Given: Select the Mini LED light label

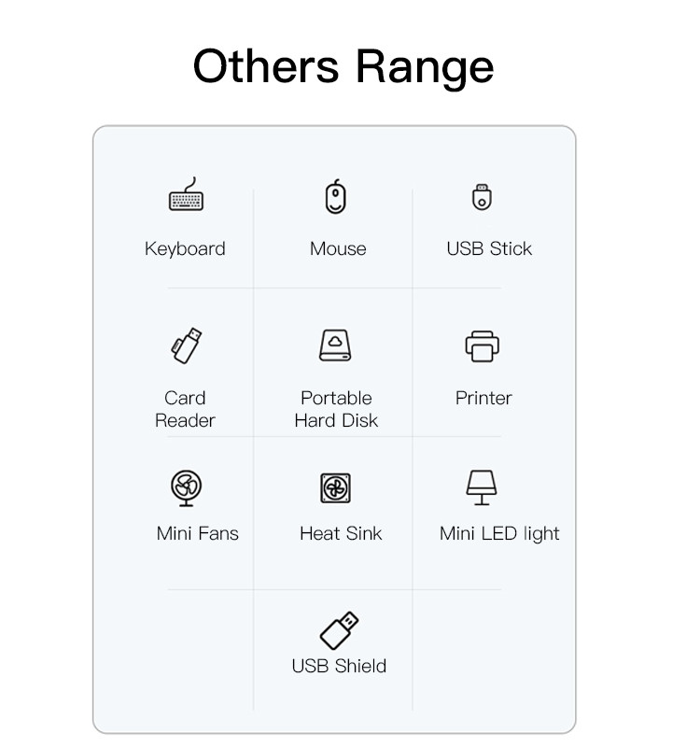Looking at the screenshot, I should pyautogui.click(x=499, y=534).
